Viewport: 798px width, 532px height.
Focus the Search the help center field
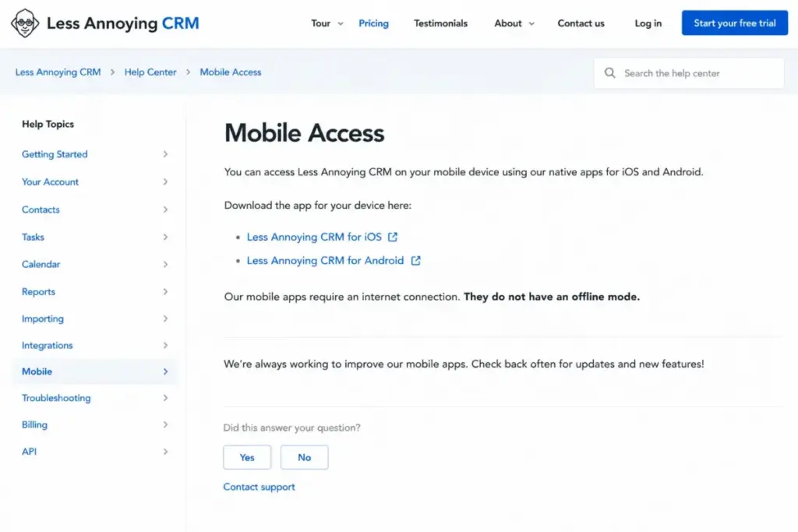(x=689, y=73)
